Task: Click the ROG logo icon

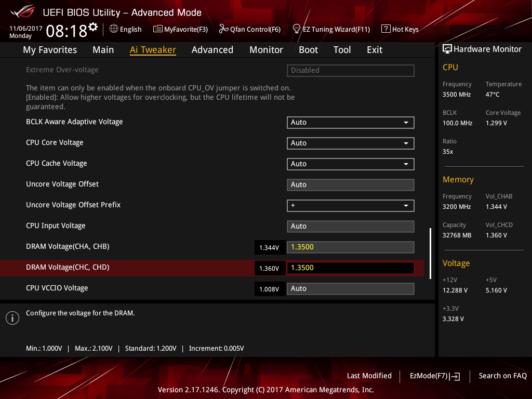Action: [23, 11]
